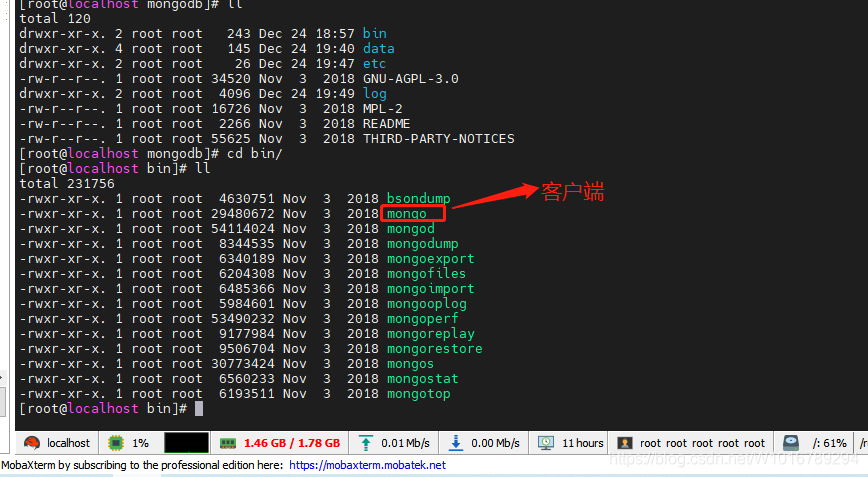Screen dimensions: 868x477
Task: Click the mongotop executable name
Action: click(x=418, y=394)
